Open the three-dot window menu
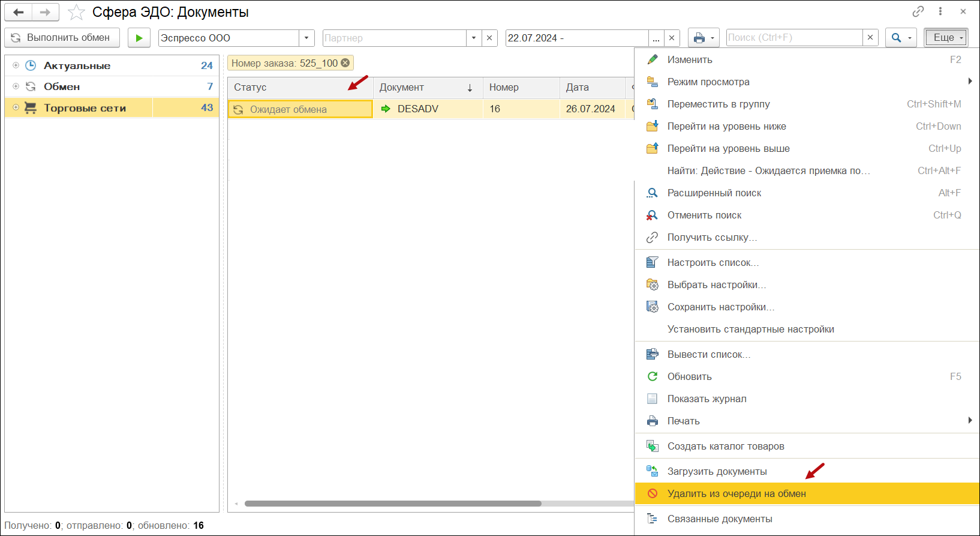Screen dimensions: 980x536 coord(940,11)
